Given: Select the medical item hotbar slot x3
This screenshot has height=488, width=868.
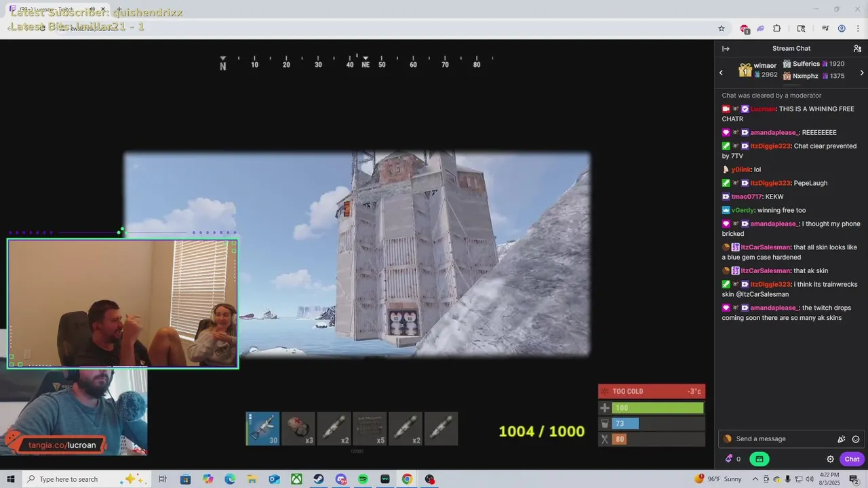Looking at the screenshot, I should 298,429.
